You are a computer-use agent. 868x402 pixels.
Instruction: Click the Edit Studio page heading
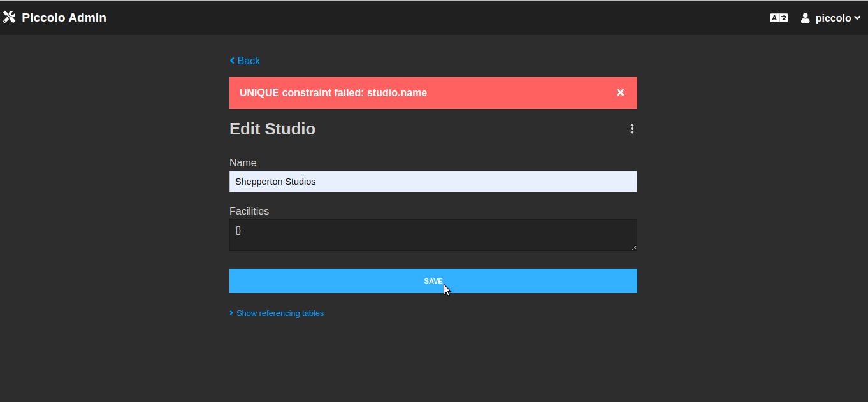tap(272, 129)
